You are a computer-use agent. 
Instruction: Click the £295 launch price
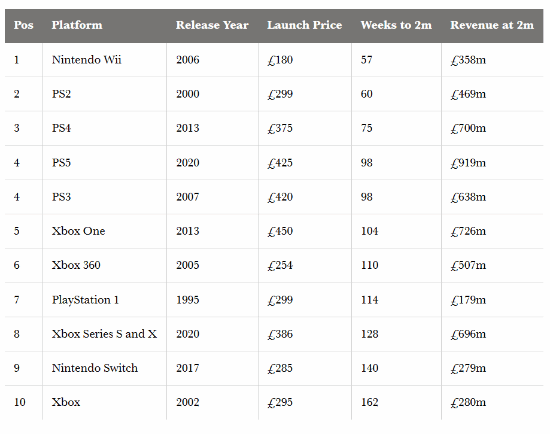point(280,402)
